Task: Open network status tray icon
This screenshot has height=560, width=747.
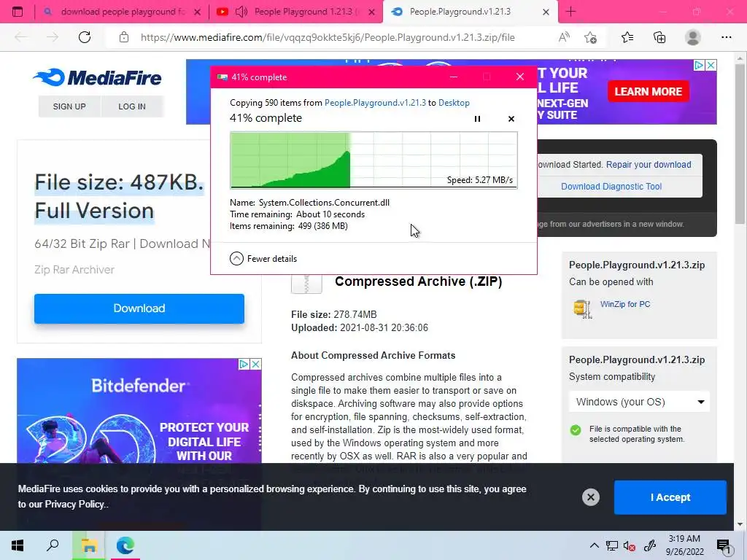Action: [612, 545]
